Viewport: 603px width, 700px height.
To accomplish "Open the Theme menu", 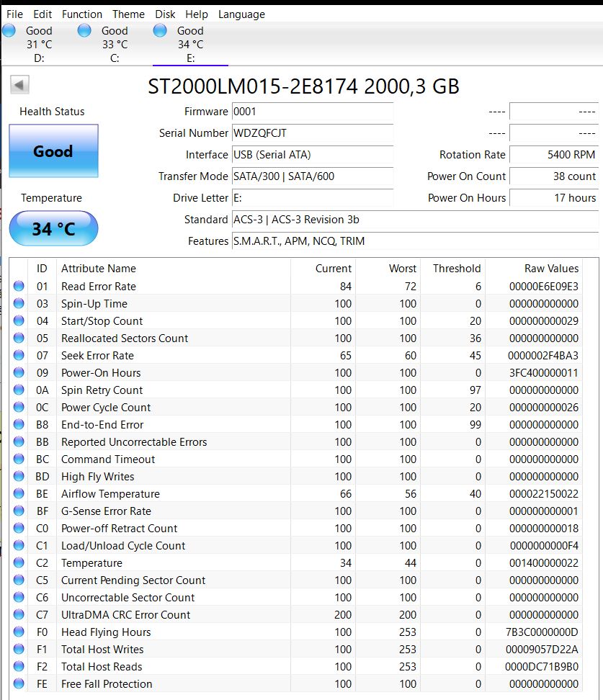I will 128,14.
